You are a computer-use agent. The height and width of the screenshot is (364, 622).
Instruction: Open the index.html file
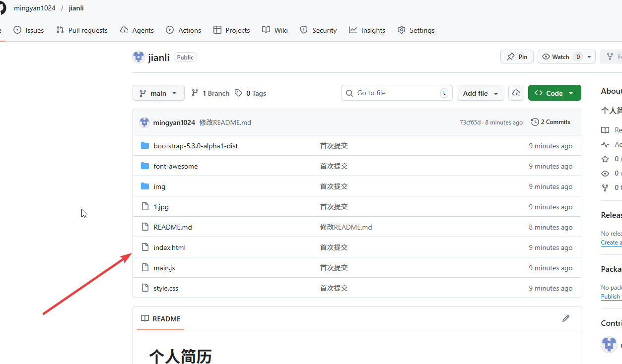169,247
